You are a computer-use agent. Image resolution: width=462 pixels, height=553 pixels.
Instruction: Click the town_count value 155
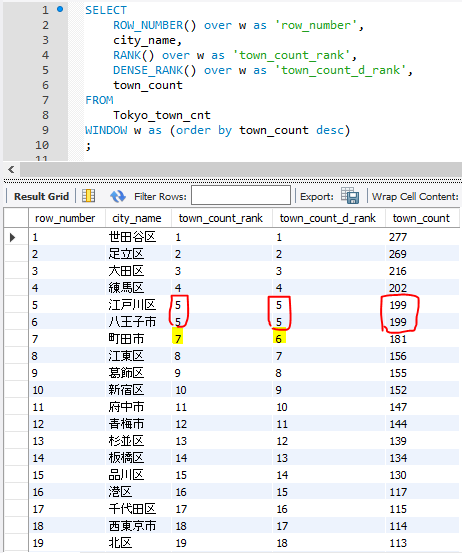[398, 373]
